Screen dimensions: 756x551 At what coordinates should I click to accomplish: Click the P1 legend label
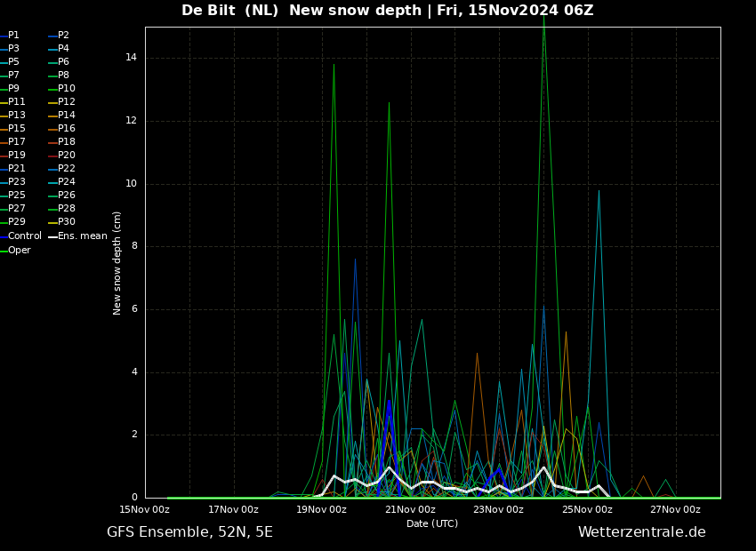click(13, 36)
